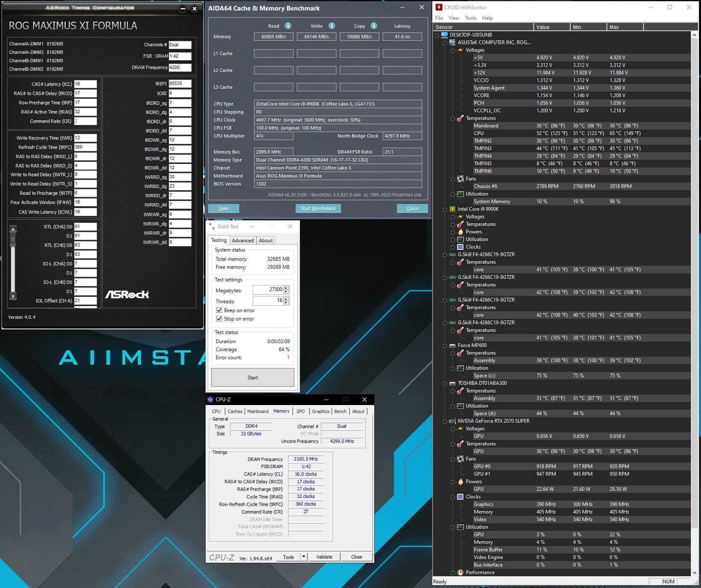This screenshot has height=588, width=701.
Task: Open the Advanced tab in RAM Test
Action: [x=243, y=241]
